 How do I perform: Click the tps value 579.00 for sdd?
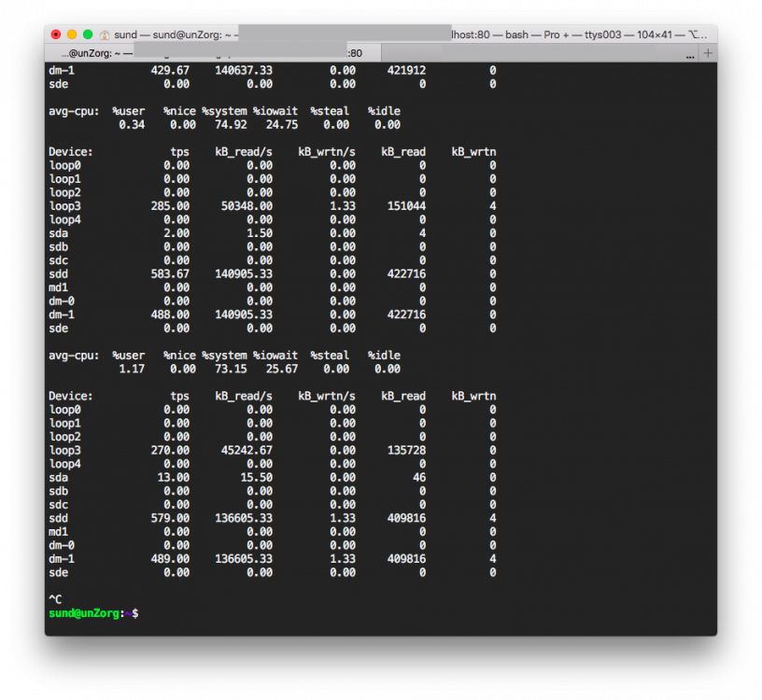point(170,518)
